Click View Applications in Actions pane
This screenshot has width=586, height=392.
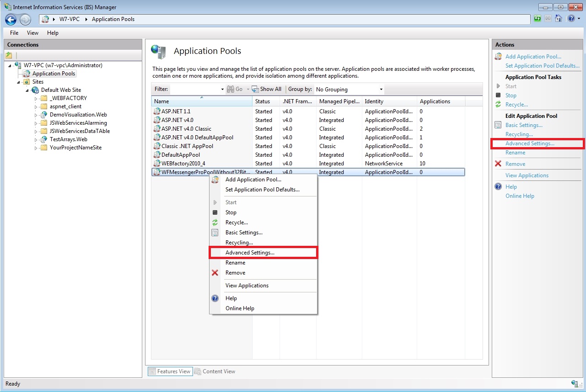(x=527, y=175)
